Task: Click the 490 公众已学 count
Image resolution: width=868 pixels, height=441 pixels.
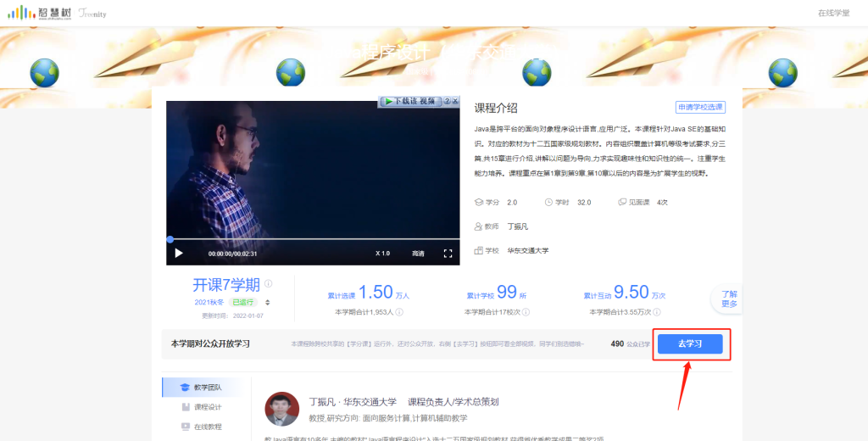Action: (x=631, y=344)
